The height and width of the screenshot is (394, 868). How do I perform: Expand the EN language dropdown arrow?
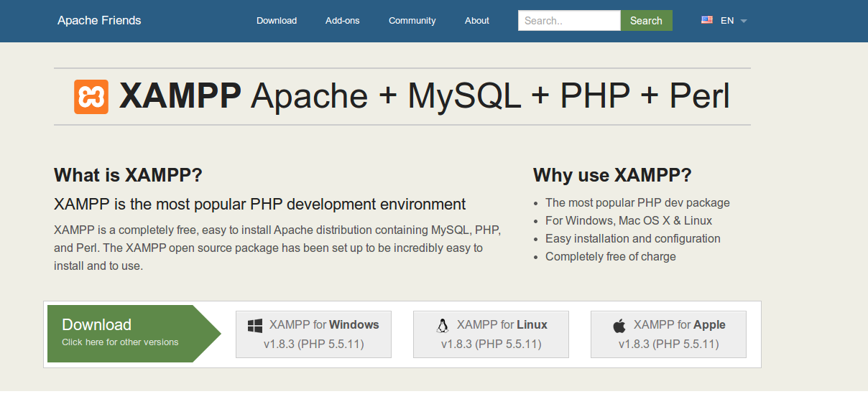[744, 21]
